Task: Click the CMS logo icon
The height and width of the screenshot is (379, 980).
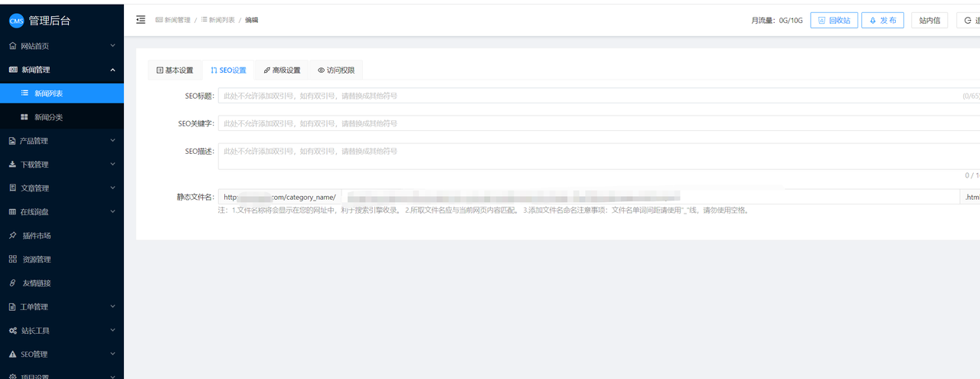Action: click(x=16, y=21)
